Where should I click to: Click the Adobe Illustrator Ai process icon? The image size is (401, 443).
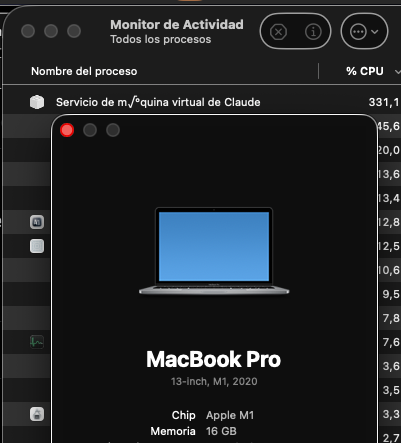(x=37, y=222)
